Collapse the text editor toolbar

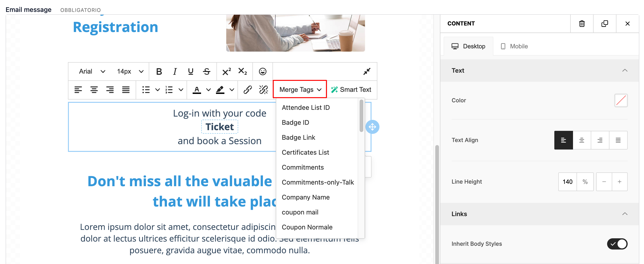(x=367, y=71)
